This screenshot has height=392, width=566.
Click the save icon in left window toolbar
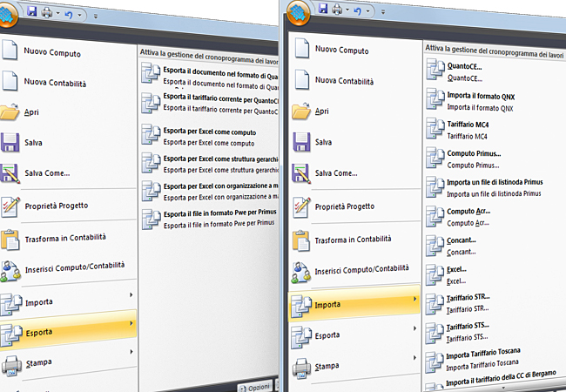coord(31,11)
